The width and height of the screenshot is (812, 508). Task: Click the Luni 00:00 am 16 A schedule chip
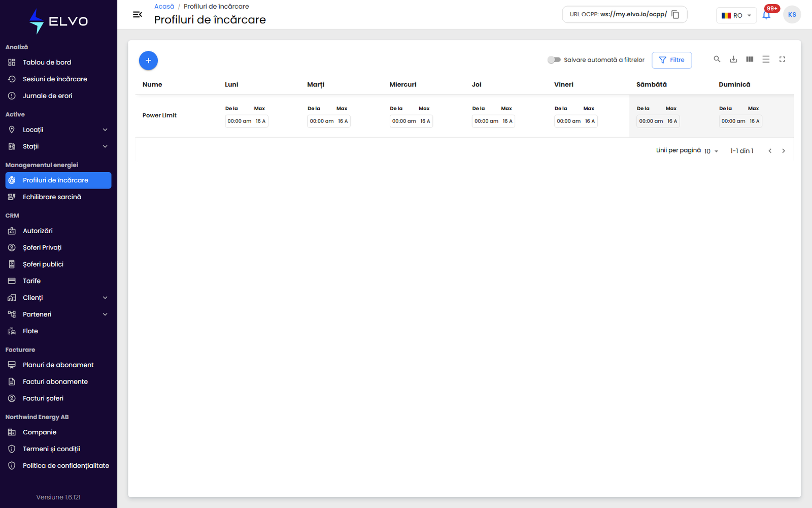click(247, 121)
